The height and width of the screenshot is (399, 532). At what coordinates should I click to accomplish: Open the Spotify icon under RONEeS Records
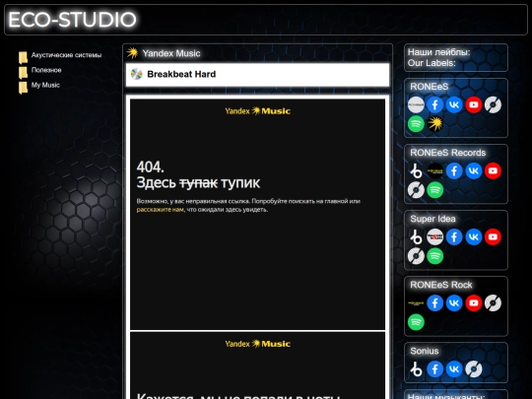point(435,190)
